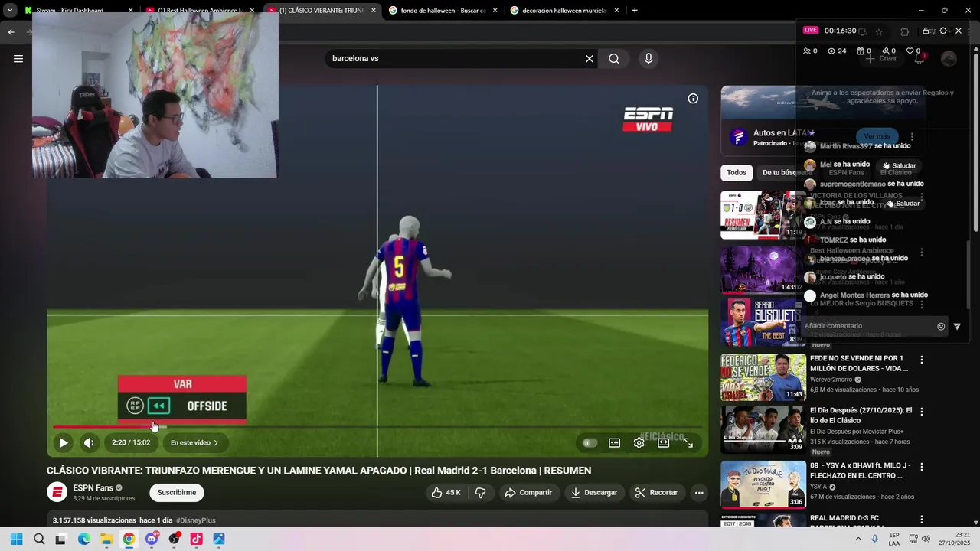The image size is (980, 551).
Task: Open Halloween ambience video thumbnail
Action: [x=763, y=269]
